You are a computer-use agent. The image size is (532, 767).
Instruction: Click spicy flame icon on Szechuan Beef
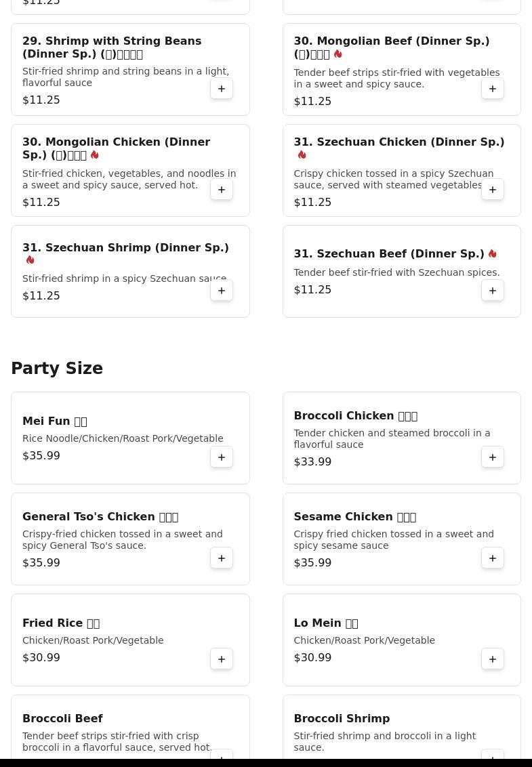tap(493, 254)
